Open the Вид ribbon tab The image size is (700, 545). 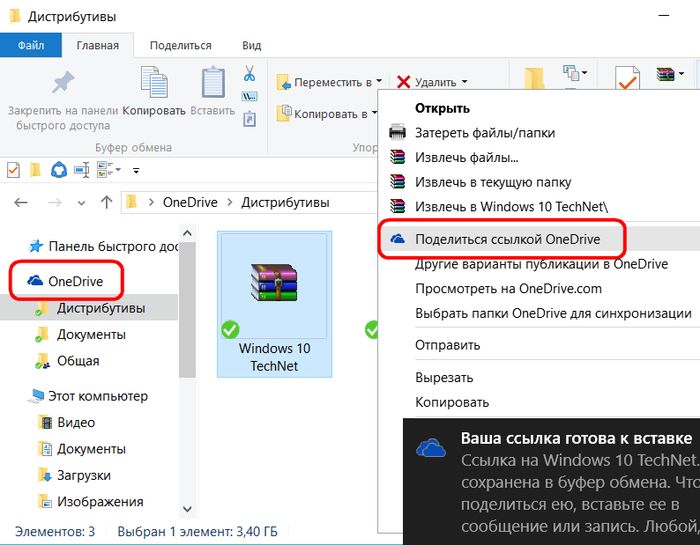252,46
